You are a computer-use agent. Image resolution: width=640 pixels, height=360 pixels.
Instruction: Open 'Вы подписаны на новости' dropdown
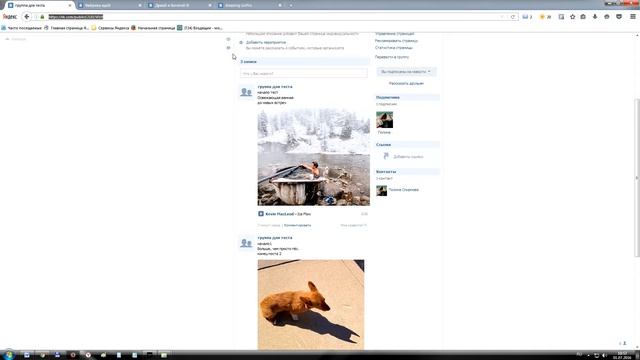406,72
